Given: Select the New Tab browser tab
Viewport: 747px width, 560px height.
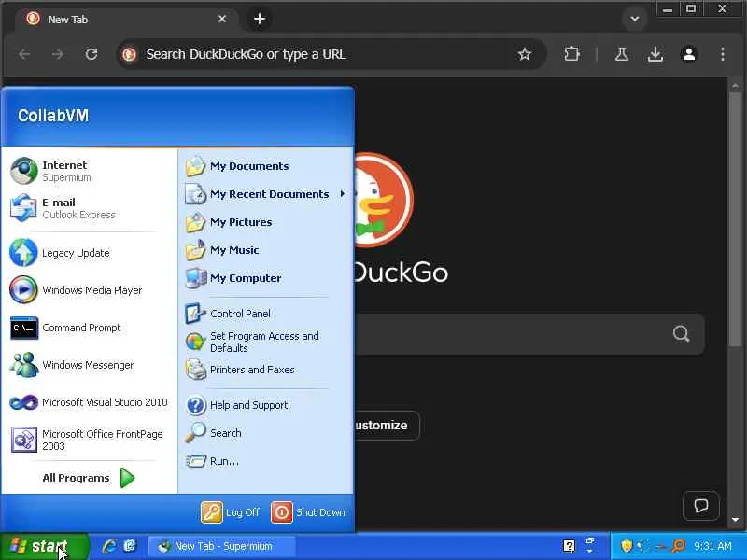Looking at the screenshot, I should 126,20.
